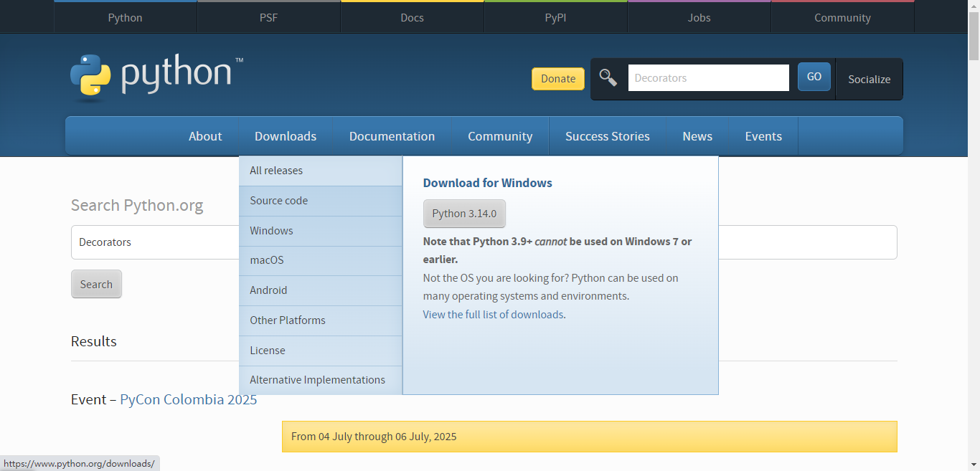The width and height of the screenshot is (980, 471).
Task: Open the Python top bar tab
Action: [x=126, y=17]
